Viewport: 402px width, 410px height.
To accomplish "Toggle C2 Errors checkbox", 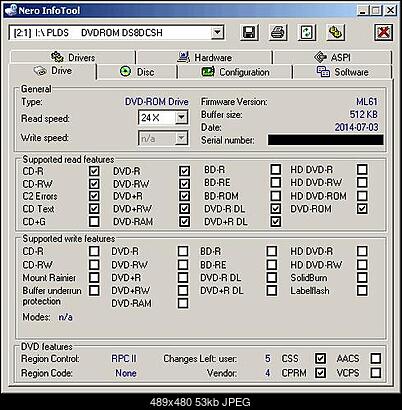I will 94,196.
